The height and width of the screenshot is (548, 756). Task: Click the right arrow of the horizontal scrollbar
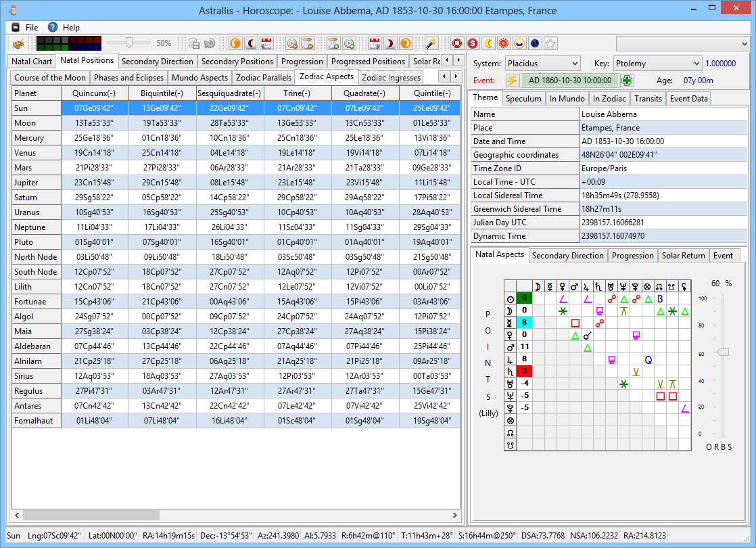(454, 516)
